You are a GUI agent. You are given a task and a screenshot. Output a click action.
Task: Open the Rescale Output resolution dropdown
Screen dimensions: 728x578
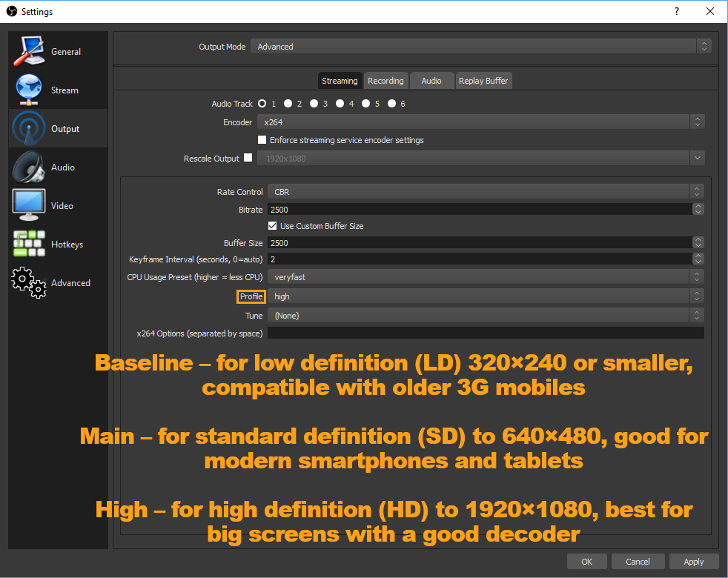point(481,159)
